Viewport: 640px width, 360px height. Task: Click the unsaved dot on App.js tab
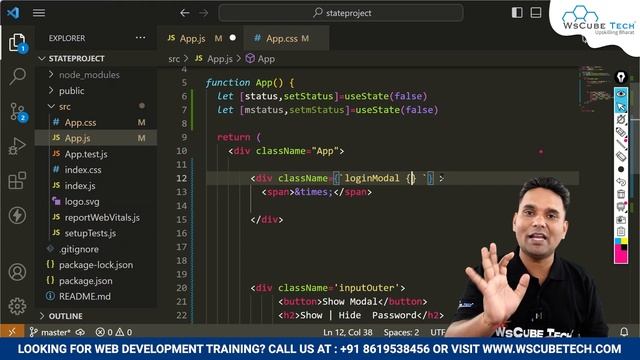point(233,38)
